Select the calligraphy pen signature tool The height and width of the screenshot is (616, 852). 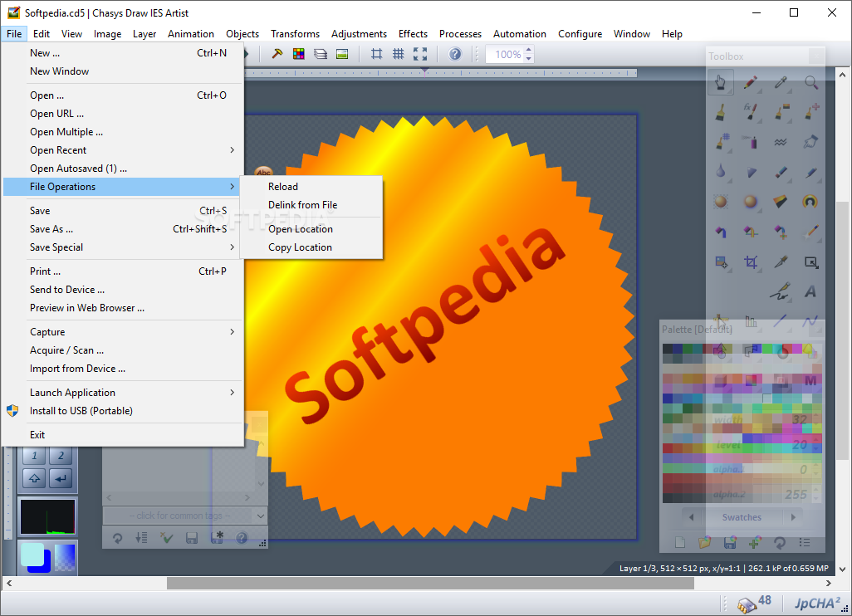click(781, 292)
